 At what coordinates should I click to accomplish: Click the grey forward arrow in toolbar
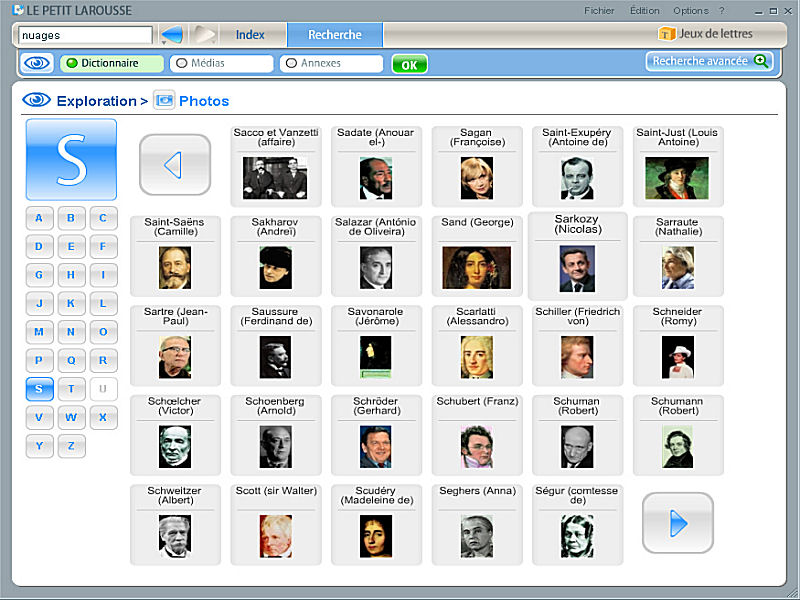pyautogui.click(x=204, y=35)
